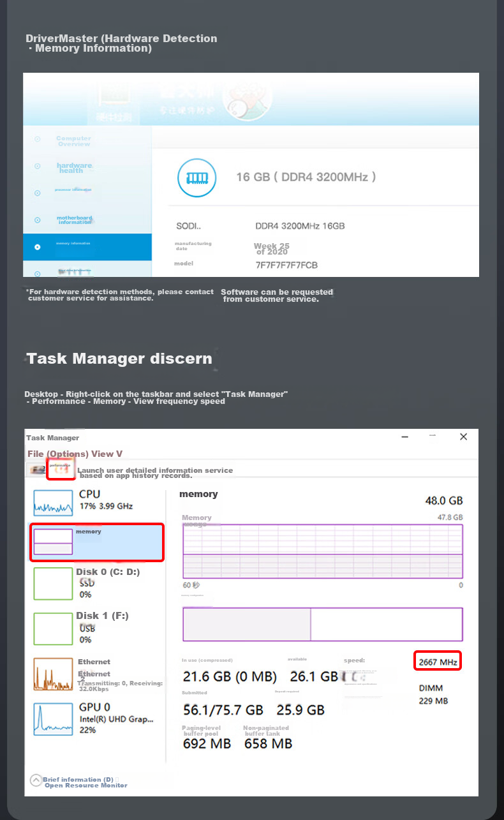The image size is (504, 820).
Task: Click the round memory module icon
Action: pyautogui.click(x=196, y=177)
